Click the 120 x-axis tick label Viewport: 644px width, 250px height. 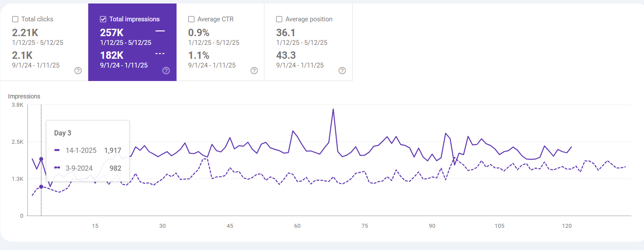(567, 226)
